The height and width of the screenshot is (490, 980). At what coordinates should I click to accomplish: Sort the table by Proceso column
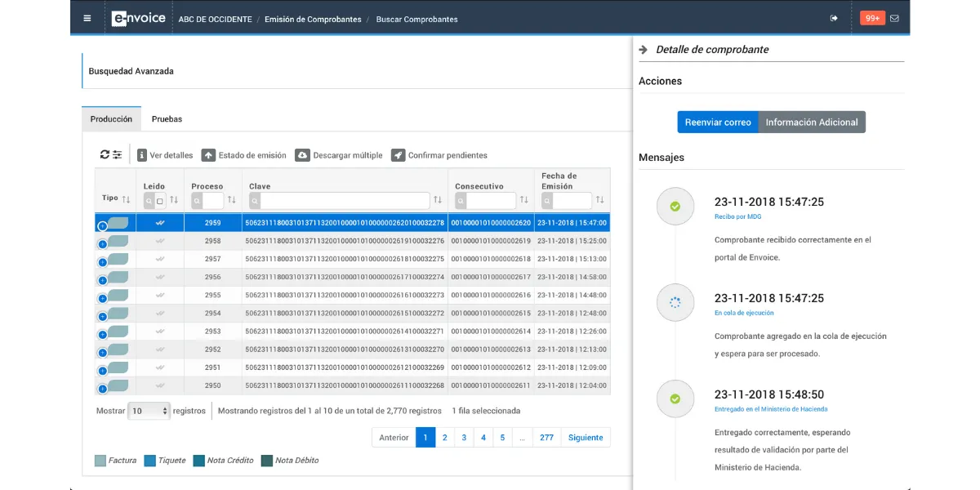232,200
